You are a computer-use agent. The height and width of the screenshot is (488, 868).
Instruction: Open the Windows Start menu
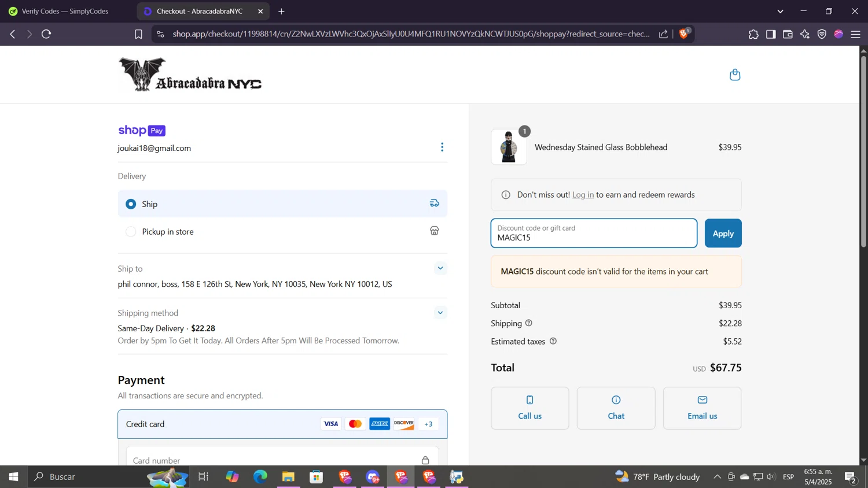click(x=13, y=476)
